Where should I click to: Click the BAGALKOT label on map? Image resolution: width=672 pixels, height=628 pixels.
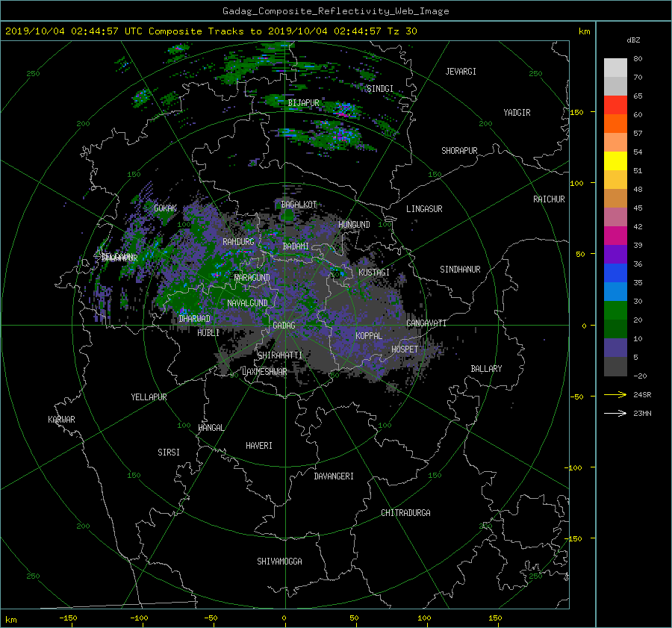pos(299,205)
